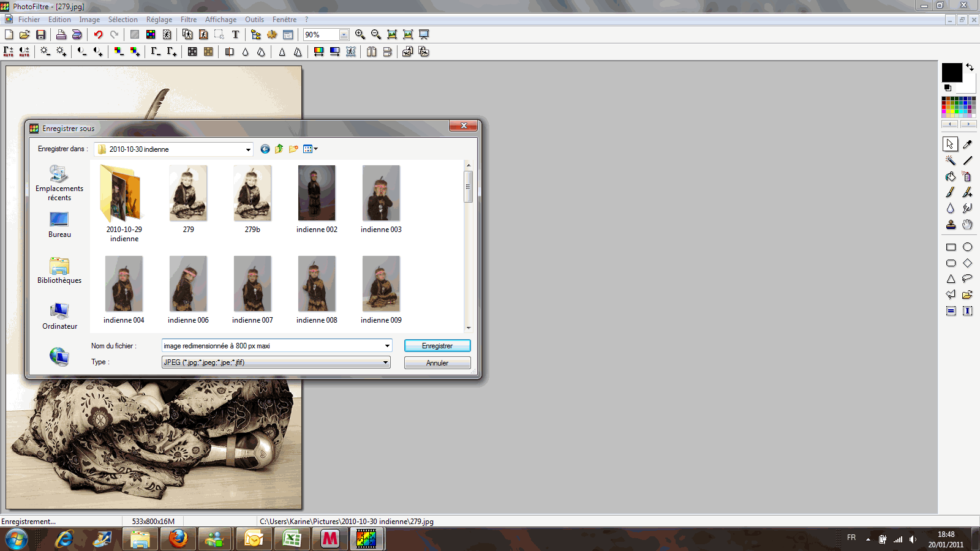The width and height of the screenshot is (980, 551).
Task: Apply the Grayscale grid icon
Action: pyautogui.click(x=192, y=51)
